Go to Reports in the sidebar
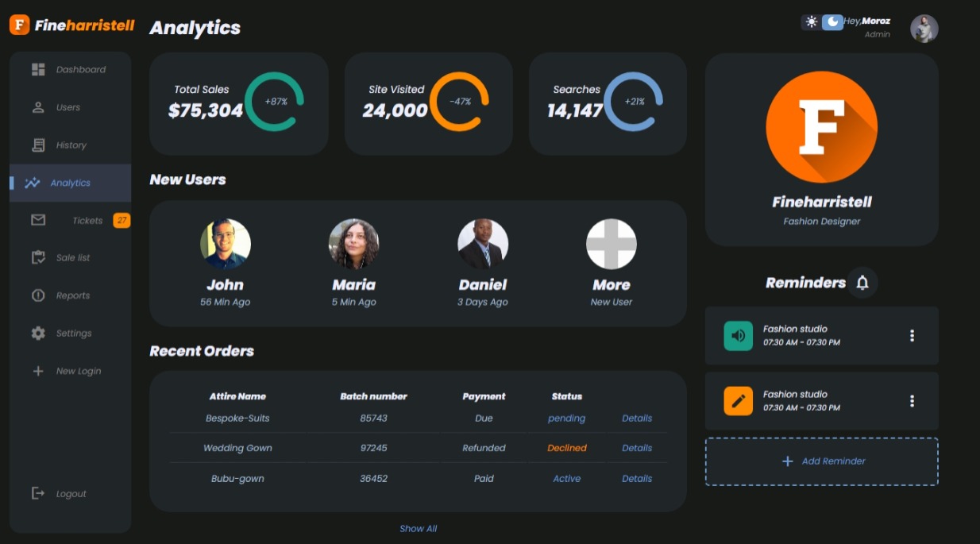Viewport: 980px width, 544px height. pos(71,295)
